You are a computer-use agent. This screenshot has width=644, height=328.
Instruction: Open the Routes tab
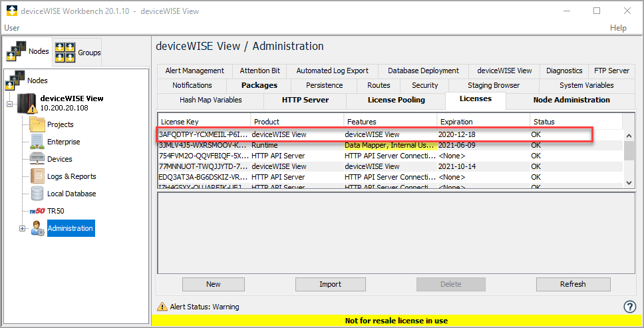coord(379,85)
